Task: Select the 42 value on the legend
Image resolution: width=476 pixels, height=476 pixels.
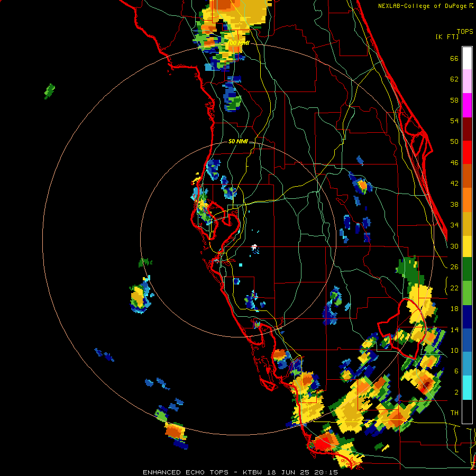Action: coord(454,184)
